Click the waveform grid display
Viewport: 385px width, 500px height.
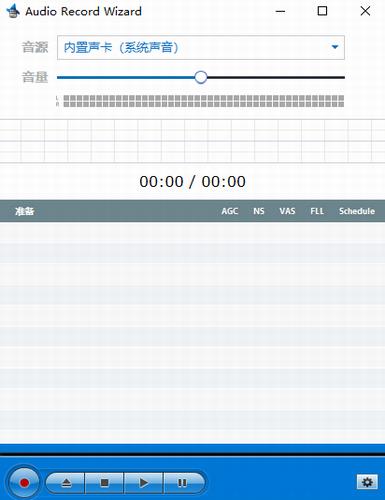click(x=192, y=141)
